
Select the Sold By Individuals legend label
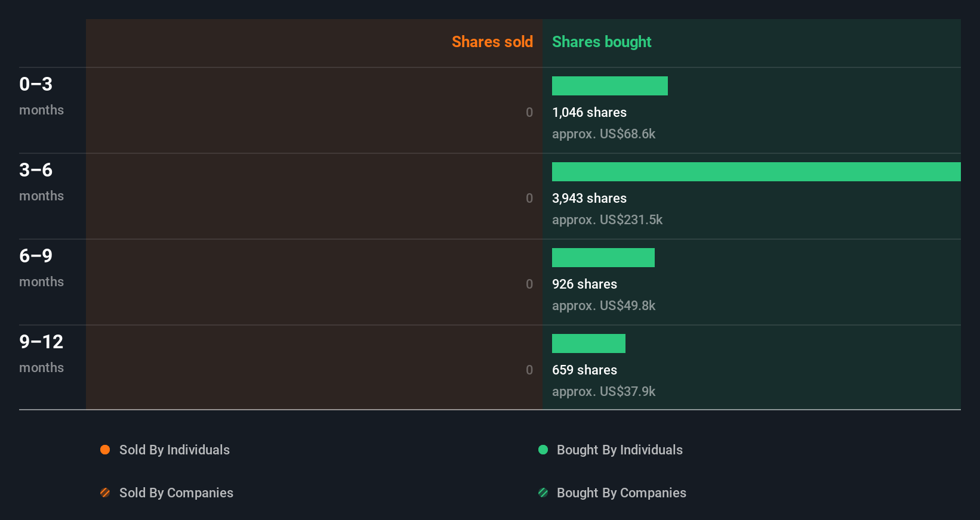(174, 450)
